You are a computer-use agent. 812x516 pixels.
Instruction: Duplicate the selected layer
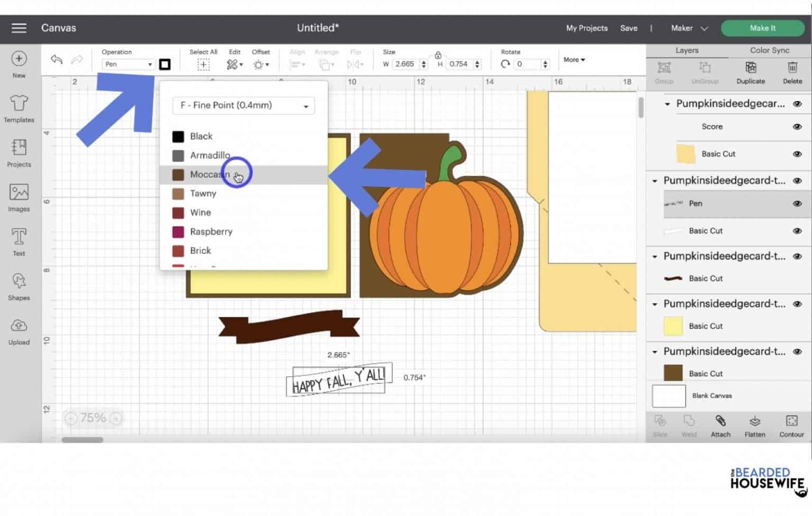(x=750, y=72)
